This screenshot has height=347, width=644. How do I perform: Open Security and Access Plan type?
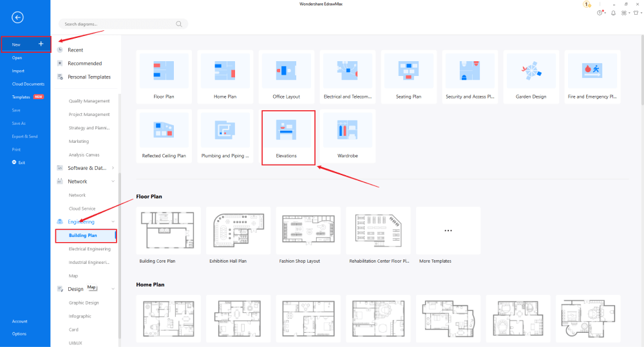point(470,77)
